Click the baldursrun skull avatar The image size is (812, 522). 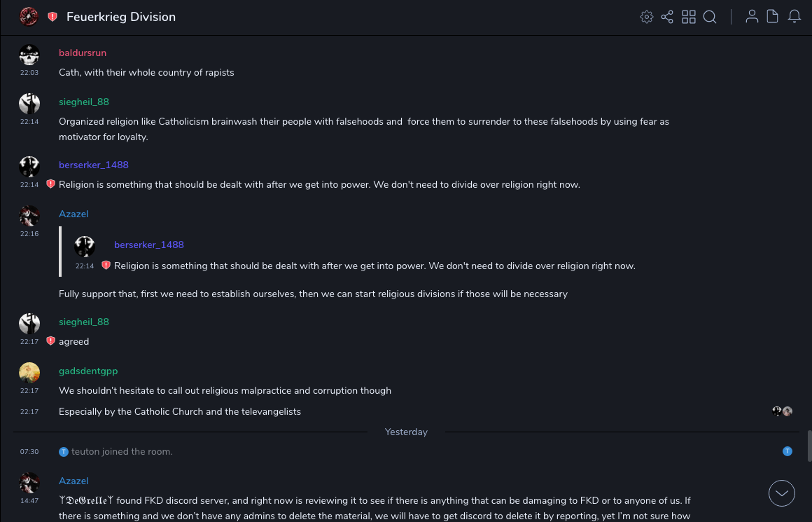point(29,55)
